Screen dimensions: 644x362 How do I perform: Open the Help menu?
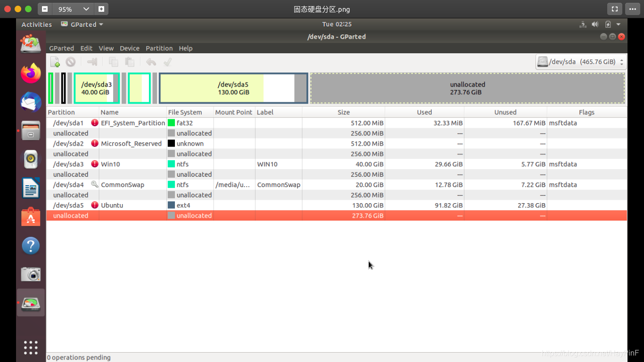coord(186,48)
